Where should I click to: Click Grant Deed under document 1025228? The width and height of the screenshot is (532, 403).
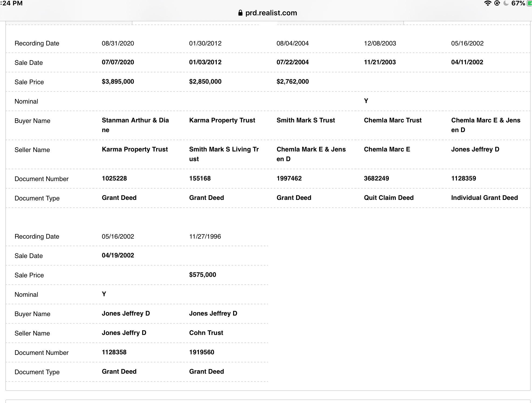pyautogui.click(x=119, y=198)
